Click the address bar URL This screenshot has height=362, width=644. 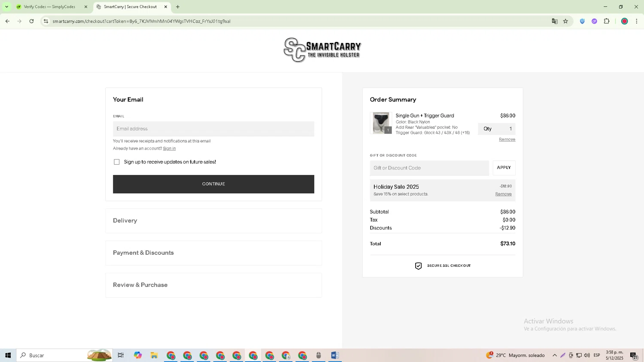click(x=142, y=21)
